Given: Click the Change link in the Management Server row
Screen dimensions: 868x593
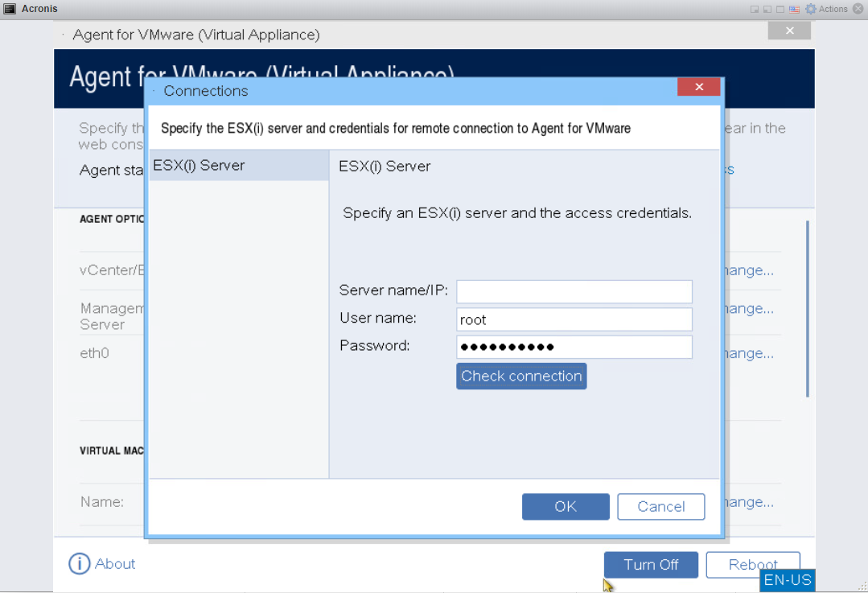Looking at the screenshot, I should 749,308.
